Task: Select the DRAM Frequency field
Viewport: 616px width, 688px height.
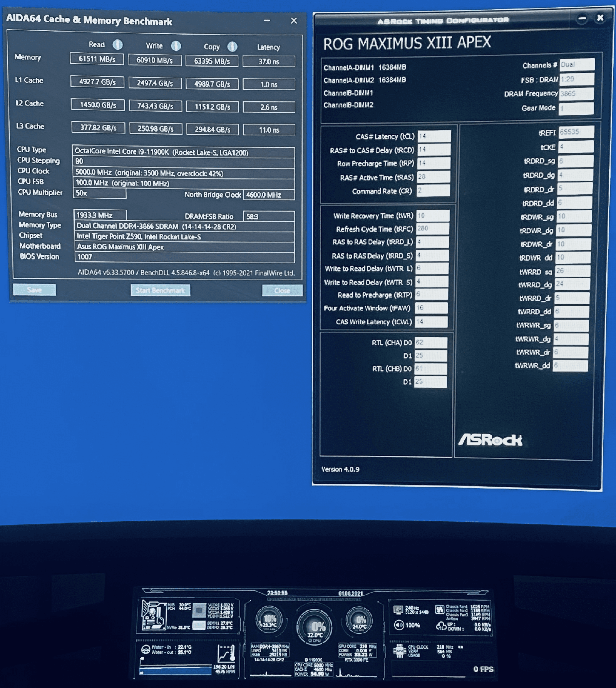Action: click(577, 94)
